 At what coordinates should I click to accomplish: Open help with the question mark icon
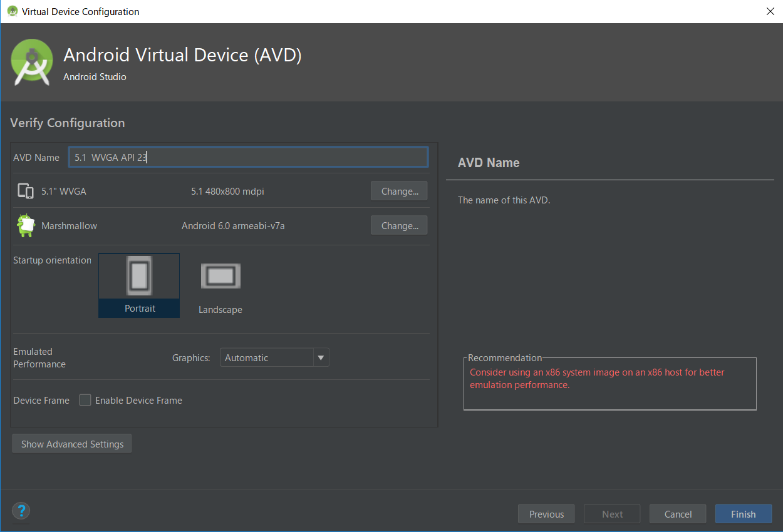pos(21,510)
